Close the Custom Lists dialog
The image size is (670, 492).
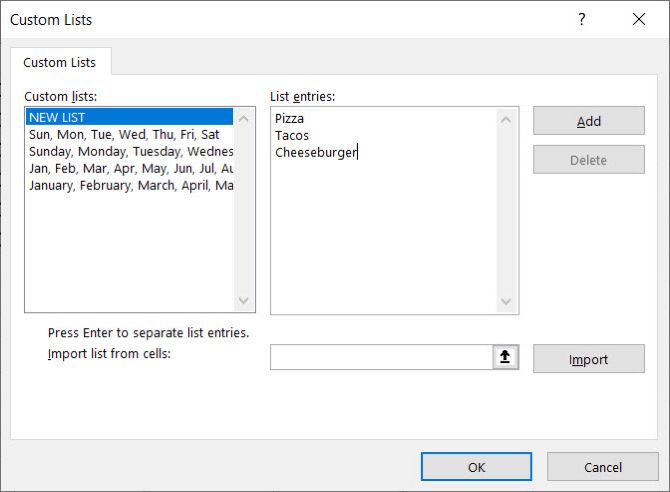pos(639,19)
